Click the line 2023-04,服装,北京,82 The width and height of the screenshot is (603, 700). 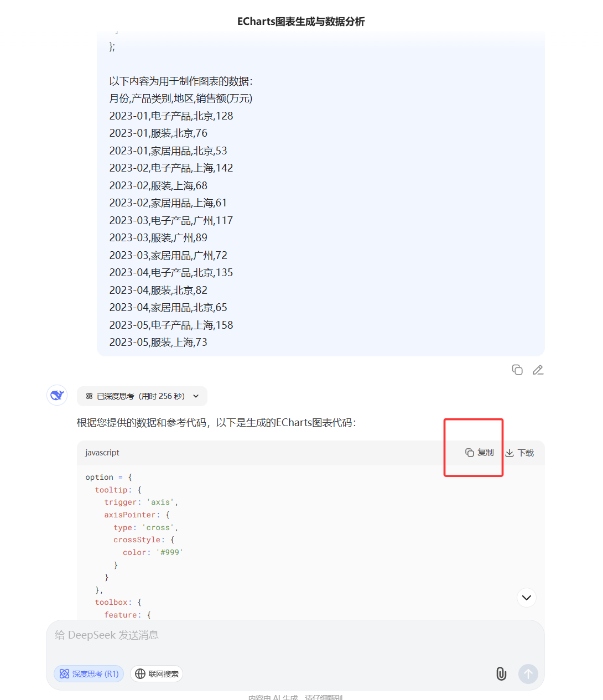(x=158, y=290)
